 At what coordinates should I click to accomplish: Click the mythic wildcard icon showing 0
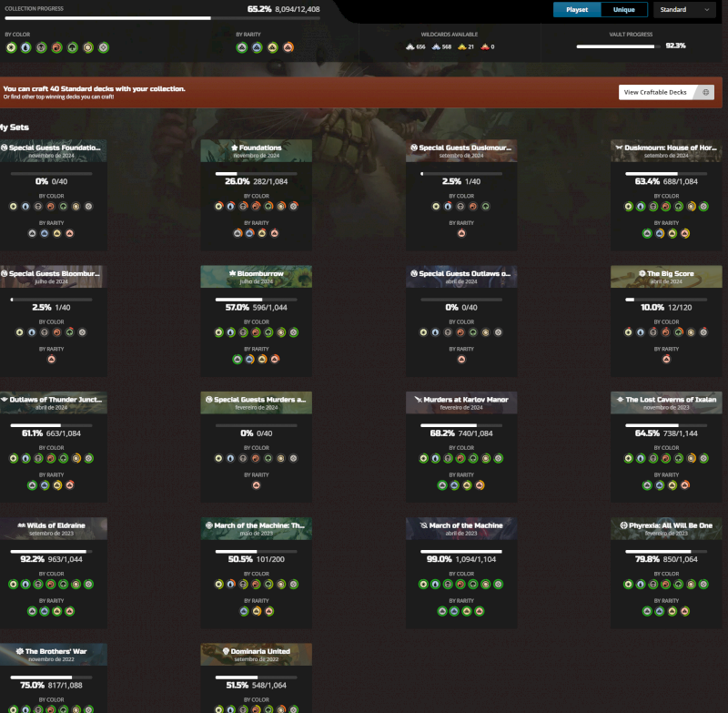[x=485, y=46]
